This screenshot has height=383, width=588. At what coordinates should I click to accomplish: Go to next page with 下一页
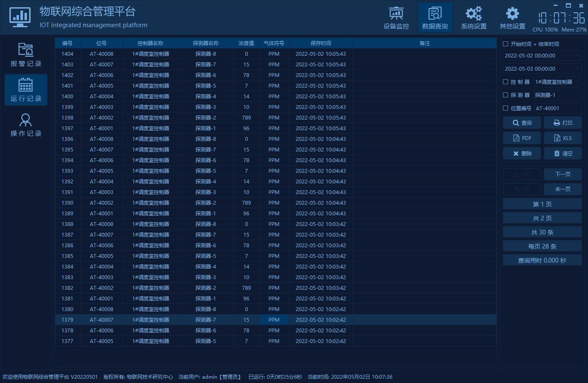tap(562, 174)
